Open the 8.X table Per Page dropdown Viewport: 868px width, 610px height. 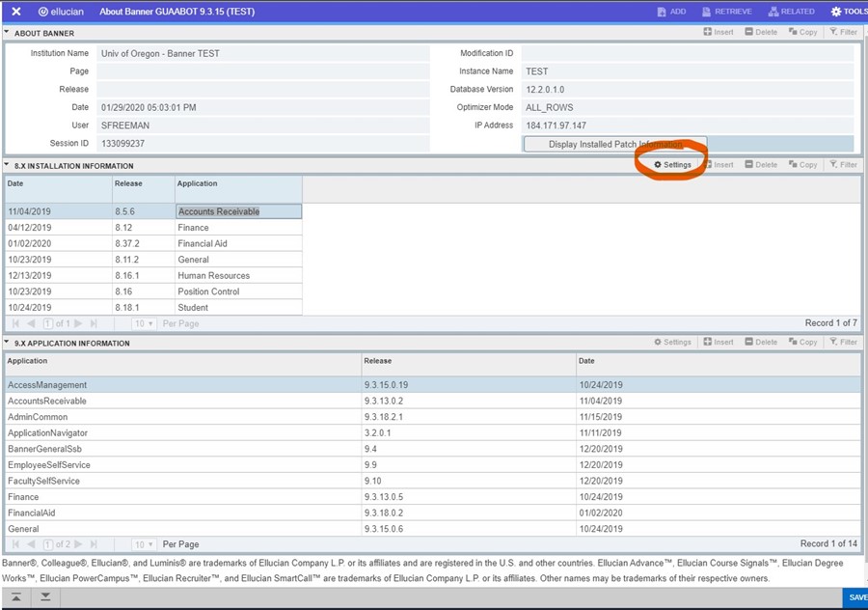coord(145,323)
